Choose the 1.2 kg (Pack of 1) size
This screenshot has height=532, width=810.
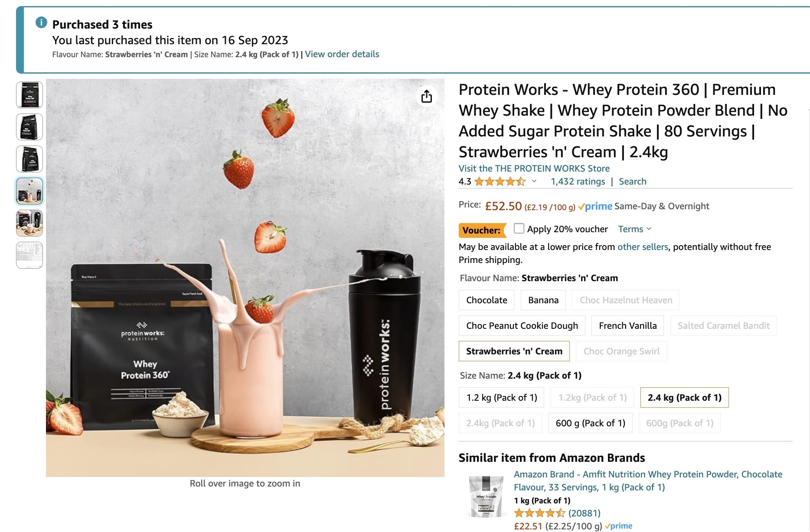click(x=502, y=398)
